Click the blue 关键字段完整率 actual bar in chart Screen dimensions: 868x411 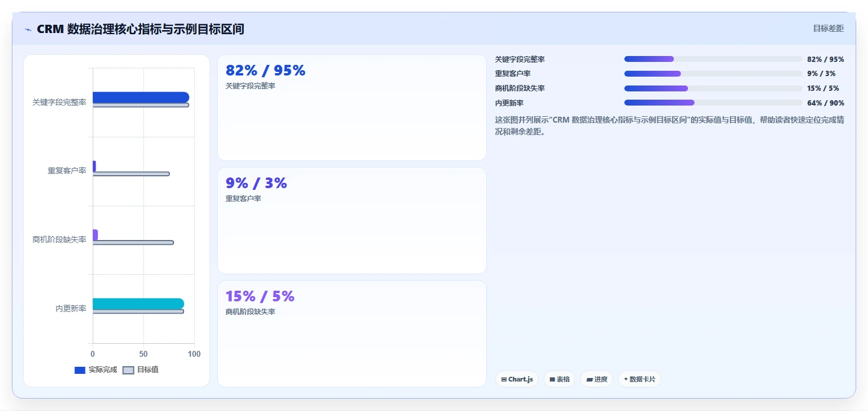(x=140, y=97)
